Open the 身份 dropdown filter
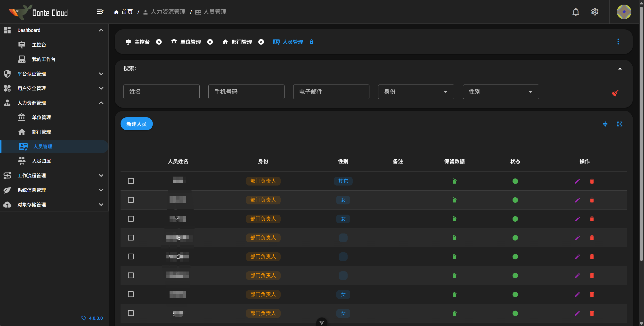 pos(416,92)
